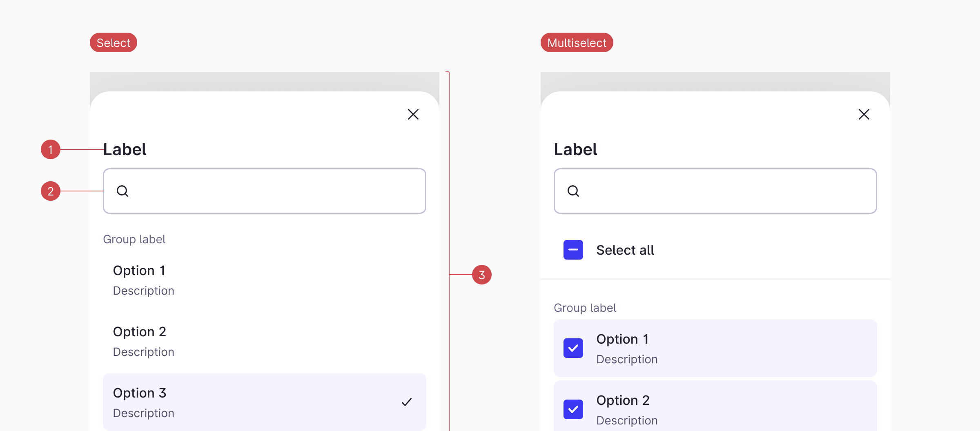Viewport: 980px width, 431px height.
Task: Click the checkmark icon on Option 3
Action: [x=407, y=402]
